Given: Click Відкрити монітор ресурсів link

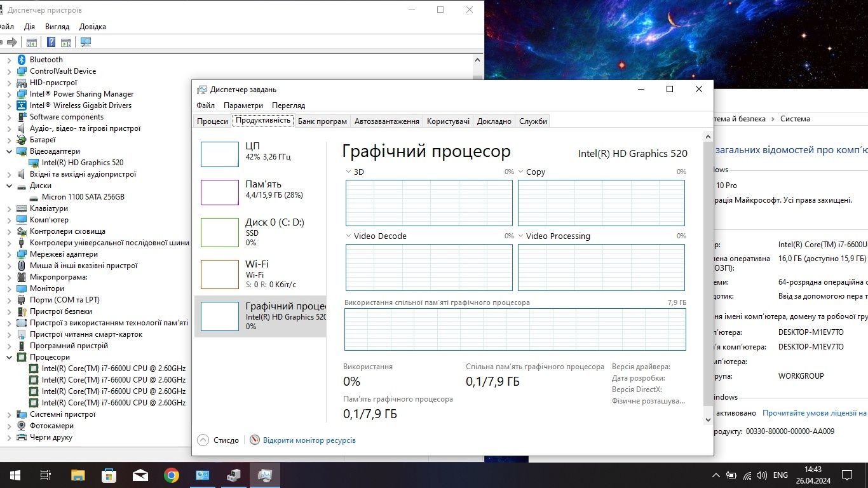Looking at the screenshot, I should click(309, 440).
